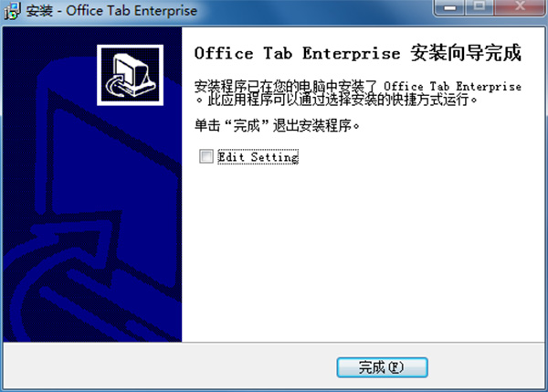The height and width of the screenshot is (392, 548).
Task: Finish setup with the 完成(F) button
Action: click(382, 367)
